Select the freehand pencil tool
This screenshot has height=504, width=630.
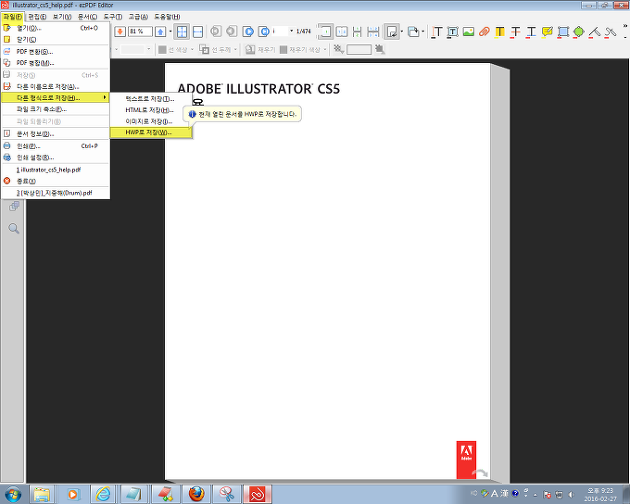[610, 32]
